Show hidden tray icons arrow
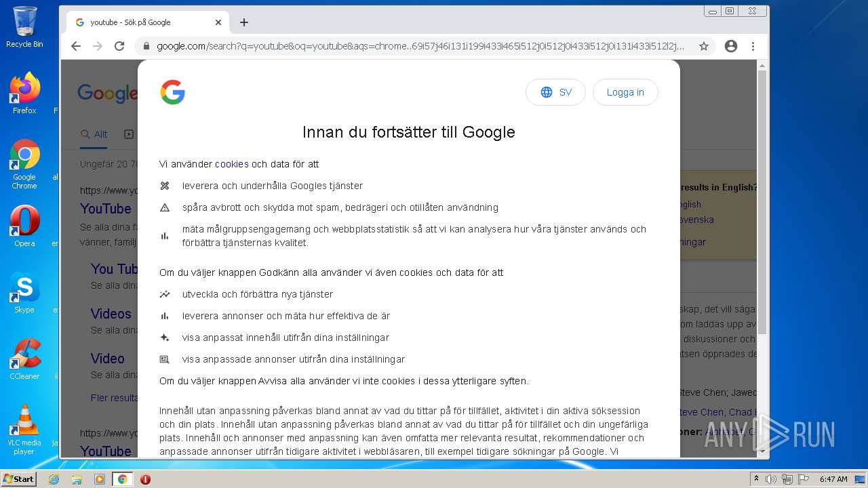The image size is (868, 488). coord(756,479)
